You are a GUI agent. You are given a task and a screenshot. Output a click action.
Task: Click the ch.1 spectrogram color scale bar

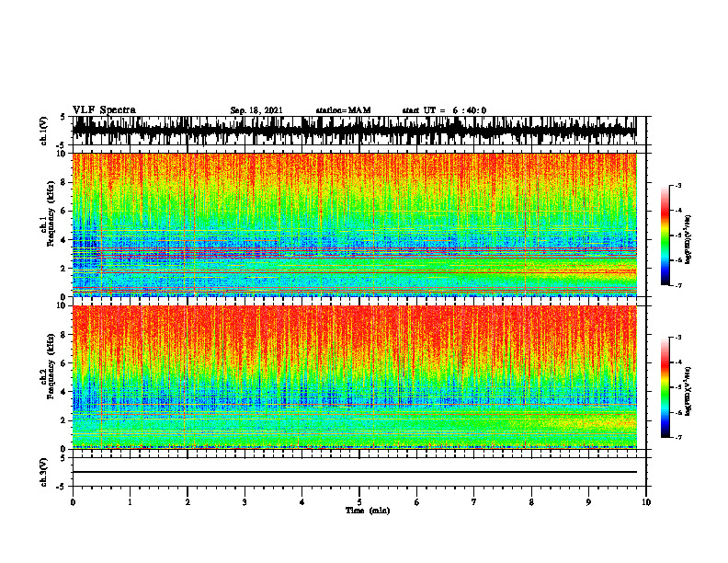click(x=665, y=236)
